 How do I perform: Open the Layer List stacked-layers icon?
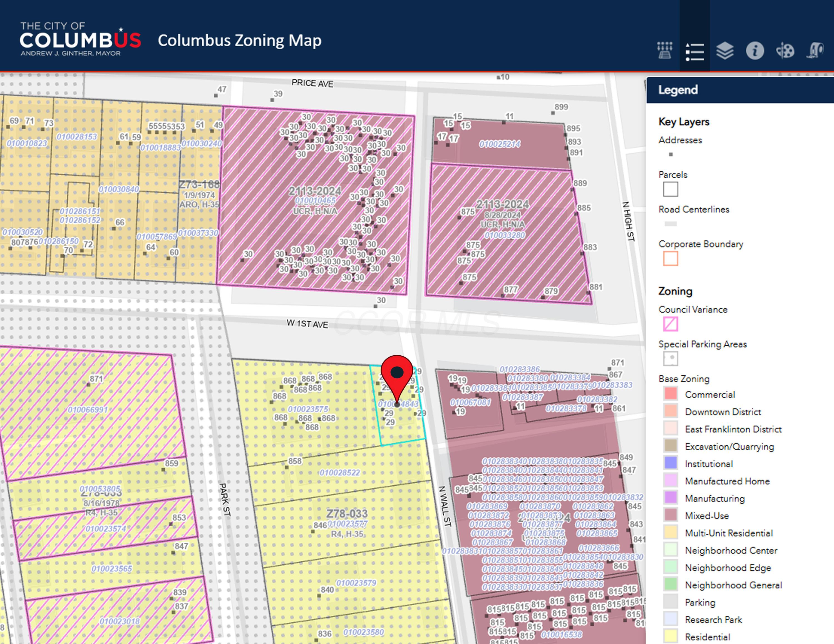725,51
